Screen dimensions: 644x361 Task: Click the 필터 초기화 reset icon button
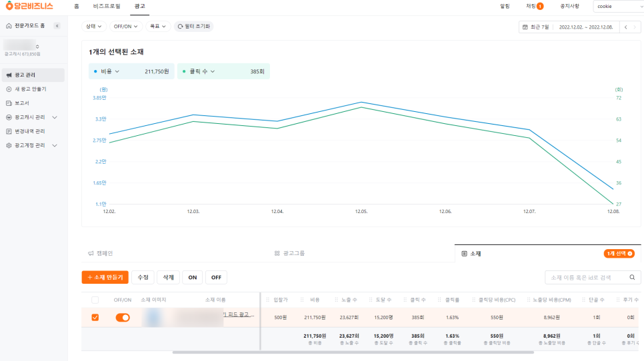coord(194,26)
